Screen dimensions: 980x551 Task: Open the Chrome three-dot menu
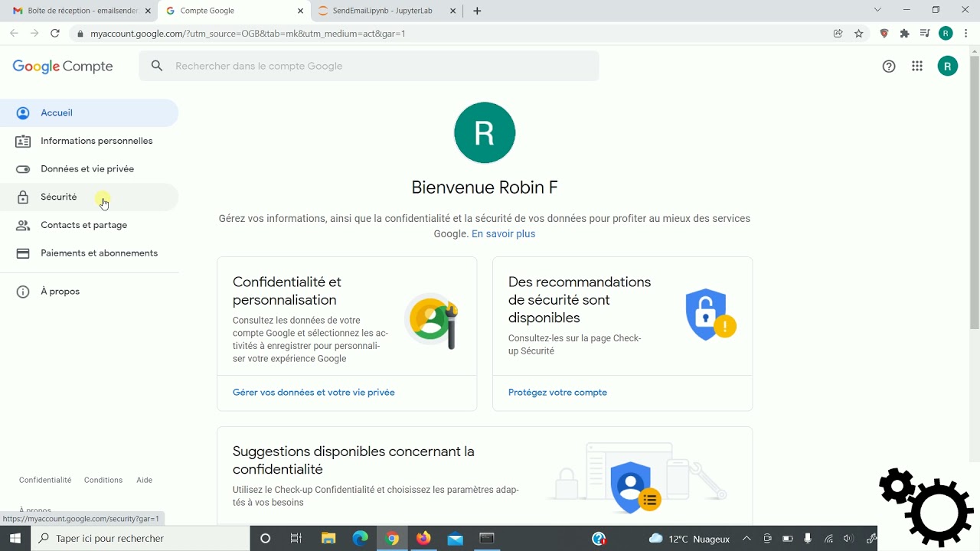966,34
